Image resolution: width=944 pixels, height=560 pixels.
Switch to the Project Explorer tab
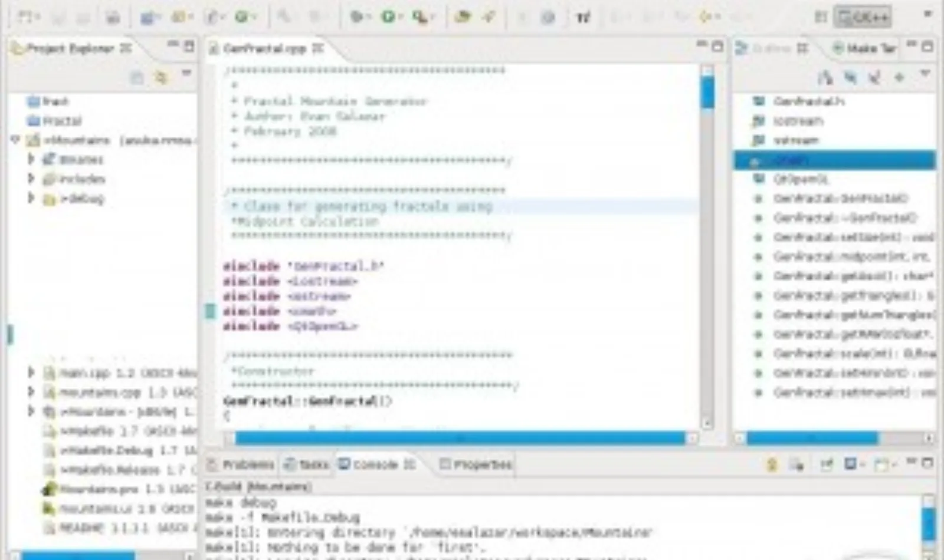(71, 48)
